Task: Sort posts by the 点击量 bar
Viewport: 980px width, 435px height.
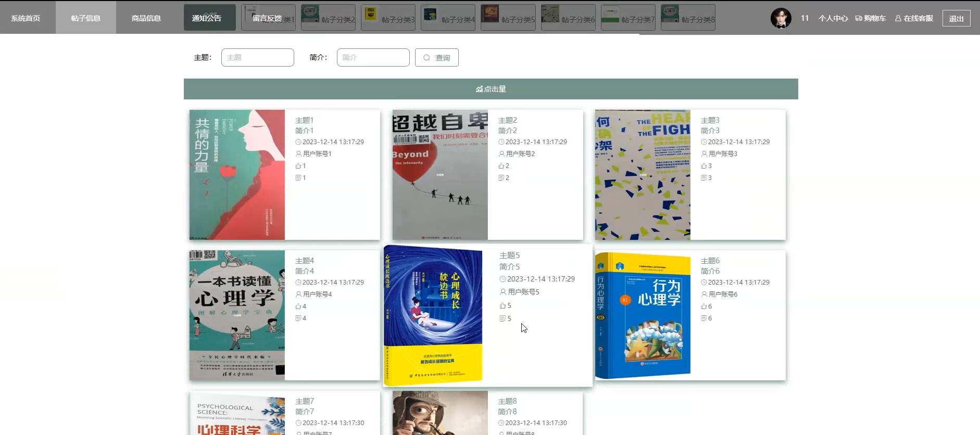Action: 491,89
